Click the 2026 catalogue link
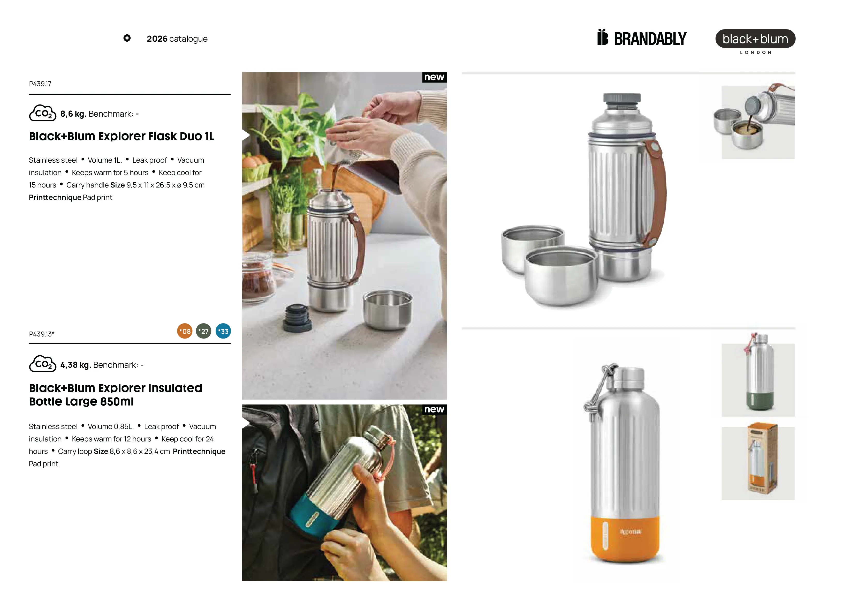Image resolution: width=865 pixels, height=616 pixels. pos(177,39)
